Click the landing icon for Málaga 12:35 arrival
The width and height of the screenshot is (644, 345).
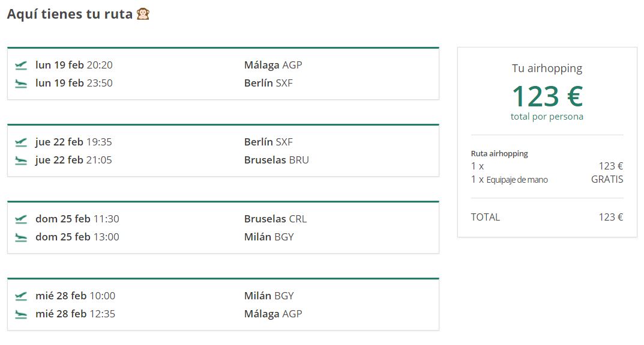tap(21, 314)
